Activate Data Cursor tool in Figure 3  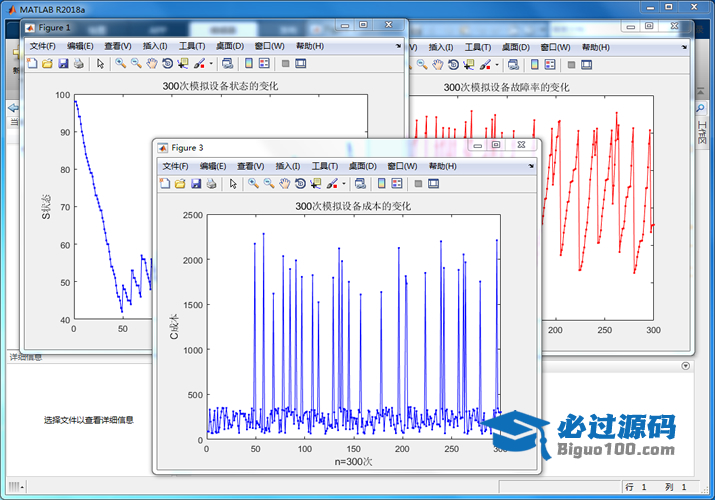pos(316,184)
